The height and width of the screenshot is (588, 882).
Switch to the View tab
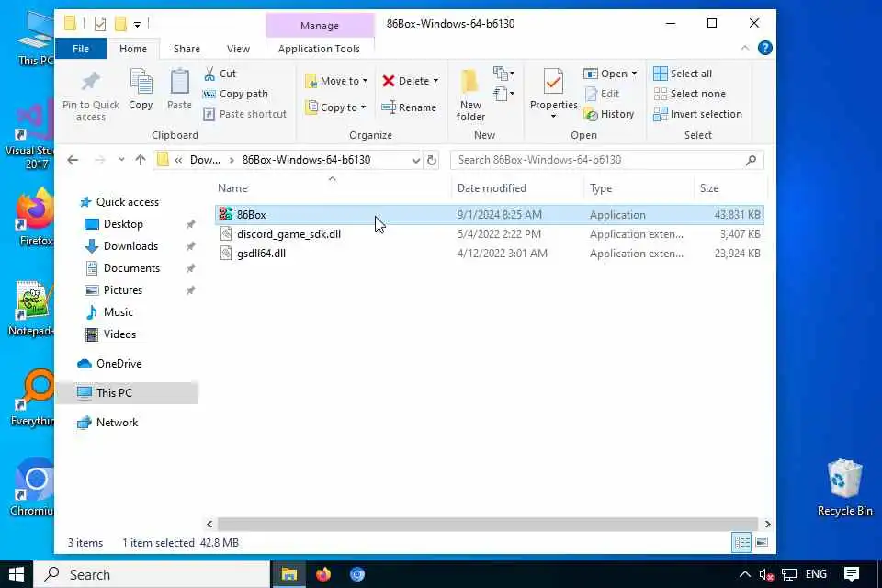pyautogui.click(x=238, y=49)
